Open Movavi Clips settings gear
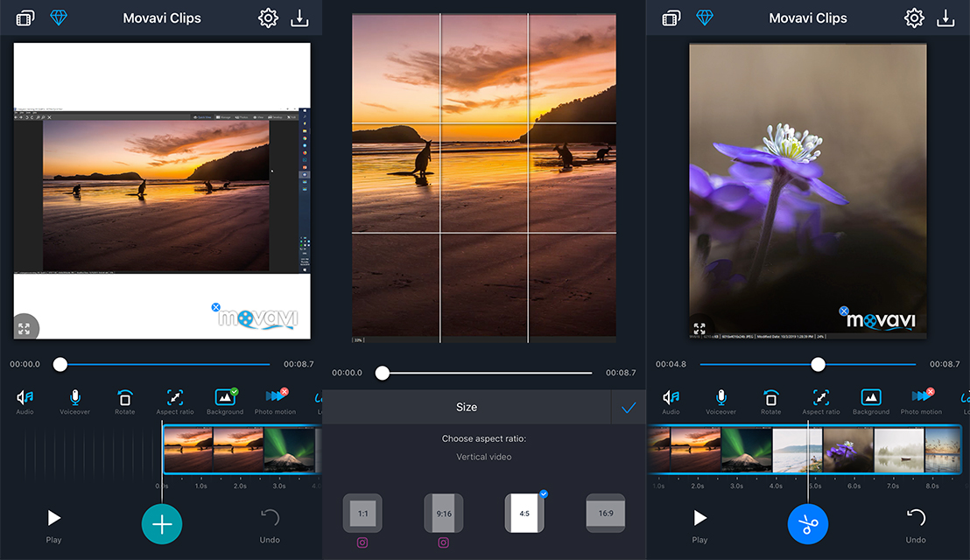Image resolution: width=970 pixels, height=560 pixels. (268, 17)
